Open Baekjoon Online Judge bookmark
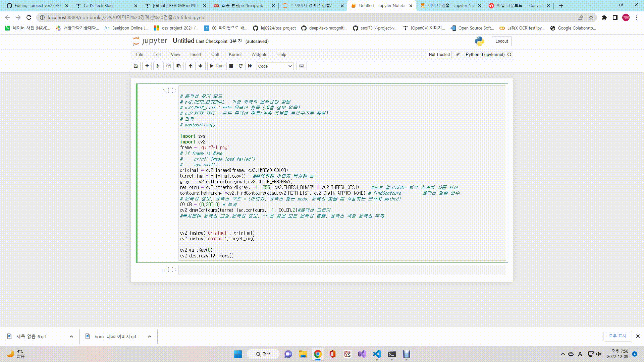 126,28
